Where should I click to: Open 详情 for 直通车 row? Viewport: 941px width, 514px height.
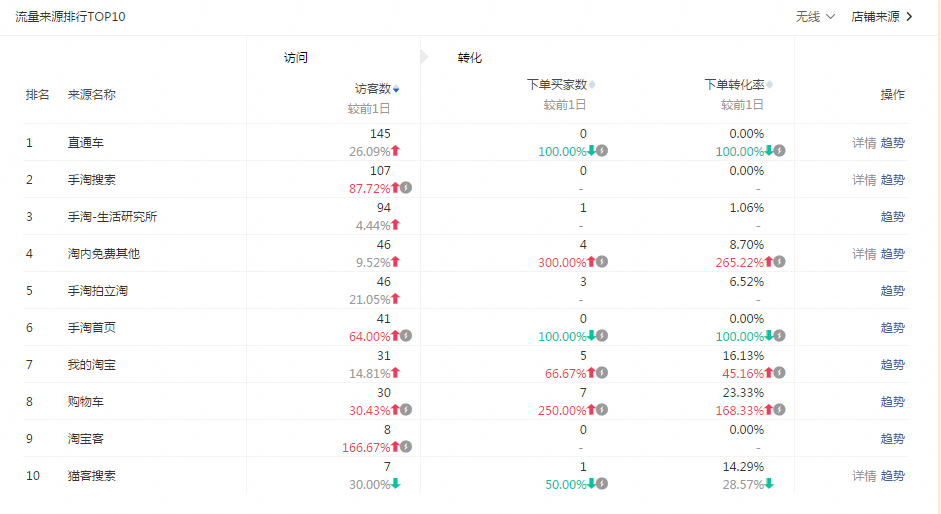[x=864, y=143]
